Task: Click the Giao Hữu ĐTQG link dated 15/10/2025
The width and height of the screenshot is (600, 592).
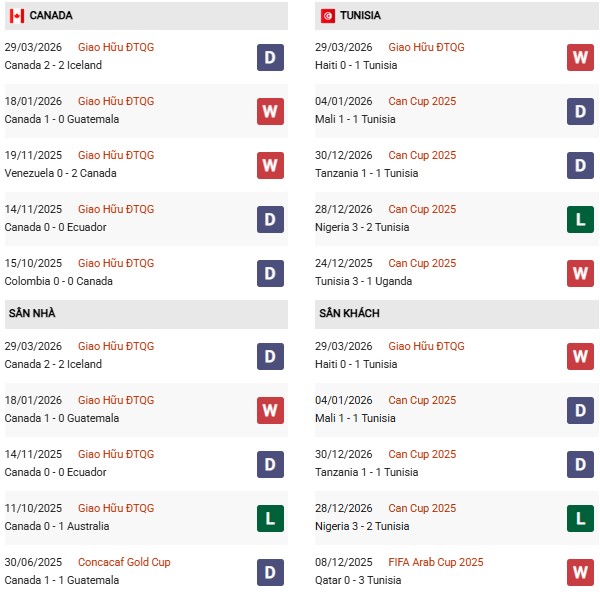Action: 116,263
